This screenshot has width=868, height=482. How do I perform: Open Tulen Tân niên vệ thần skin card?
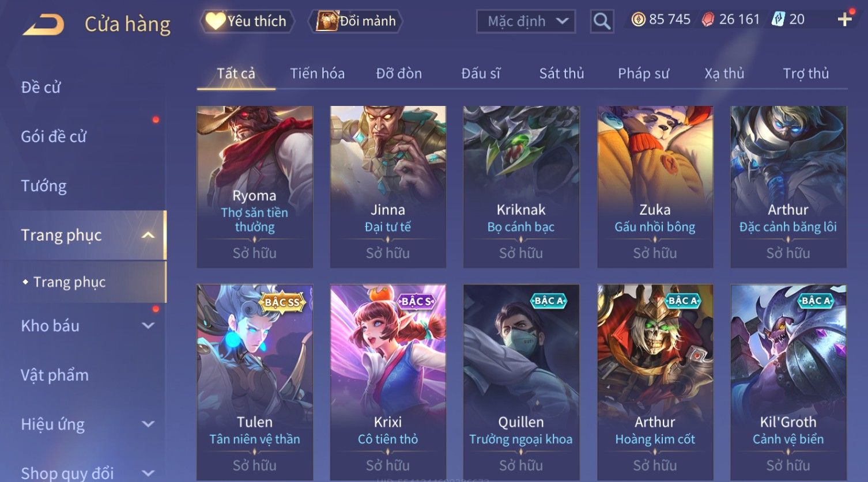(254, 382)
